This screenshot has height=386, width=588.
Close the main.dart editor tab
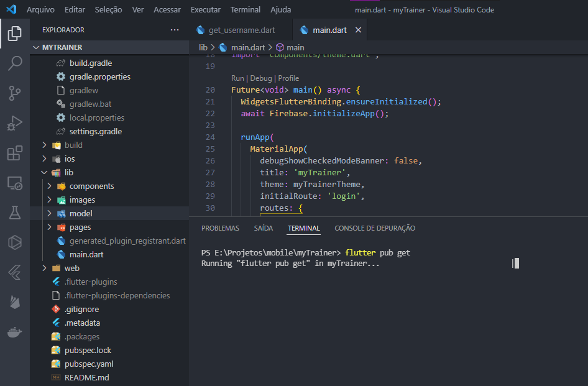[x=358, y=30]
